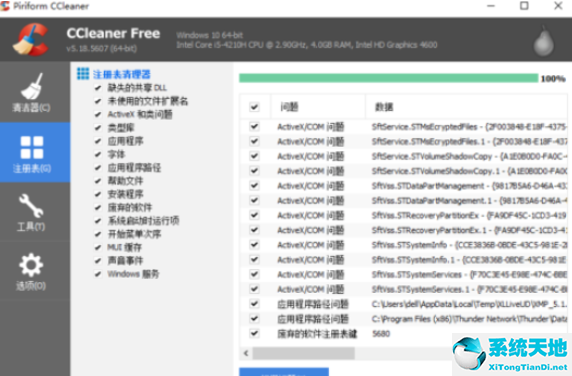Uncheck the SftService.STMsEcryptedFiles result row
Screen dimensions: 572x376
(254, 127)
